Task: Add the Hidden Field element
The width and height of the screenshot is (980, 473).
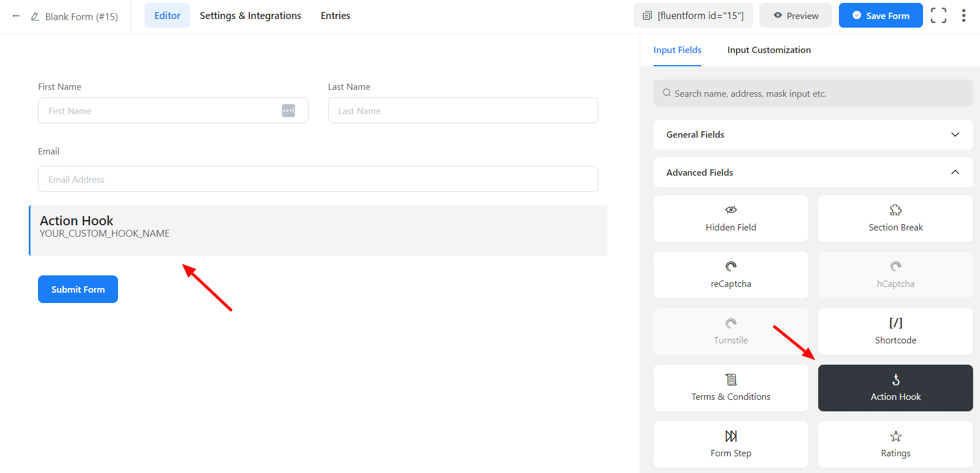Action: pyautogui.click(x=730, y=218)
